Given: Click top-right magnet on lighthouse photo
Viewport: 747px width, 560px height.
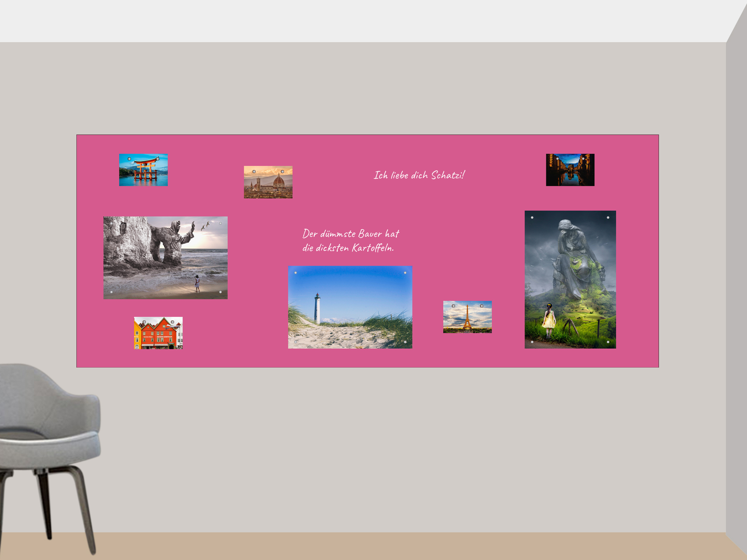Looking at the screenshot, I should [405, 273].
